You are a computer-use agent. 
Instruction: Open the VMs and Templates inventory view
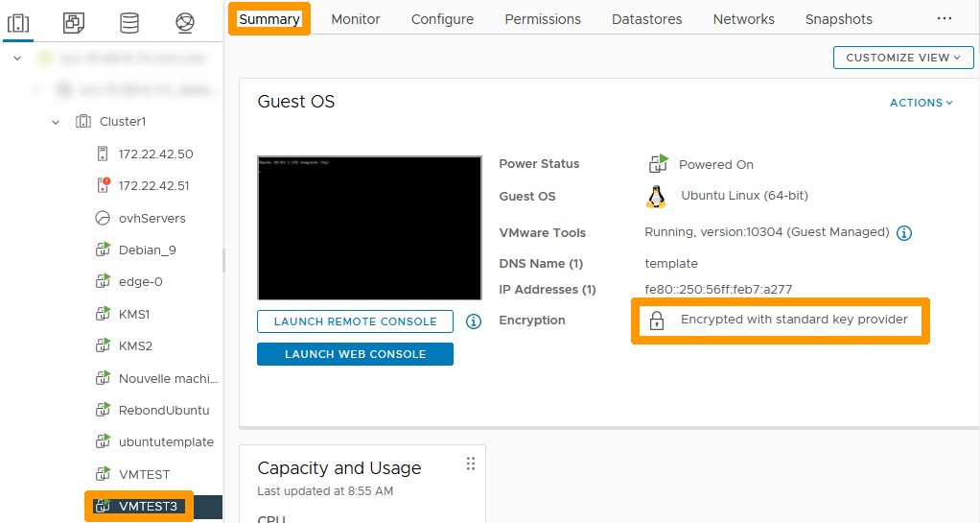pos(74,23)
